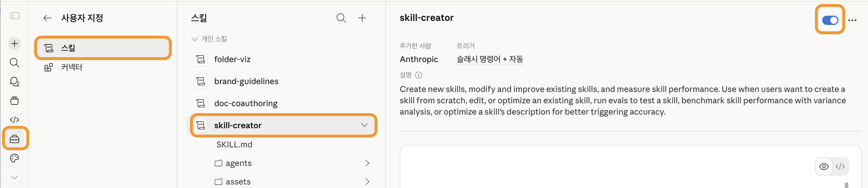Collapse the 개인 스킬 section
This screenshot has width=868, height=188.
pos(194,39)
